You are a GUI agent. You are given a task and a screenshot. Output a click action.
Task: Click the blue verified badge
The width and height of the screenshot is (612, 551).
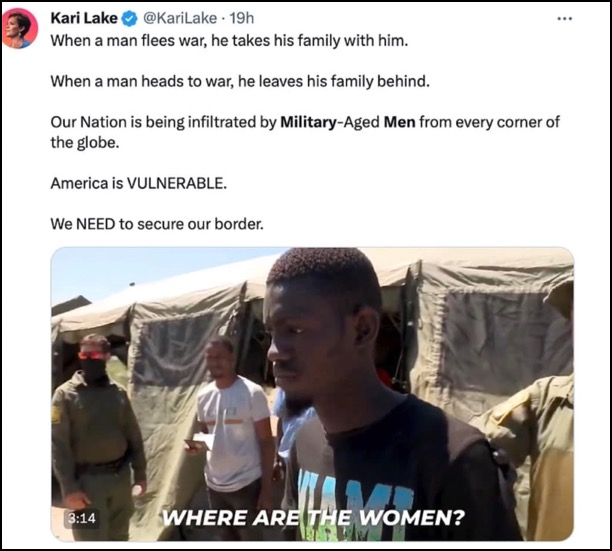coord(130,18)
